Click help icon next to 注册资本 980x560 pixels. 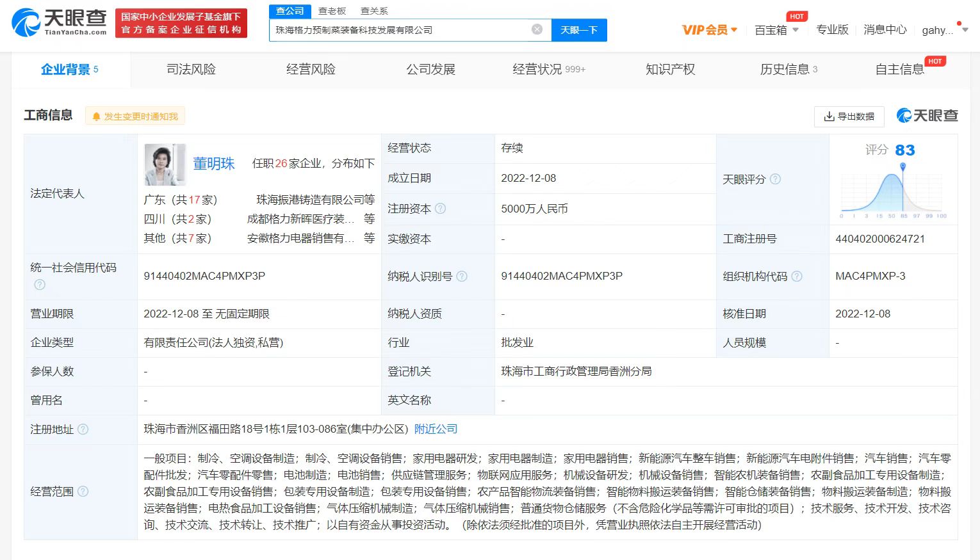(440, 209)
